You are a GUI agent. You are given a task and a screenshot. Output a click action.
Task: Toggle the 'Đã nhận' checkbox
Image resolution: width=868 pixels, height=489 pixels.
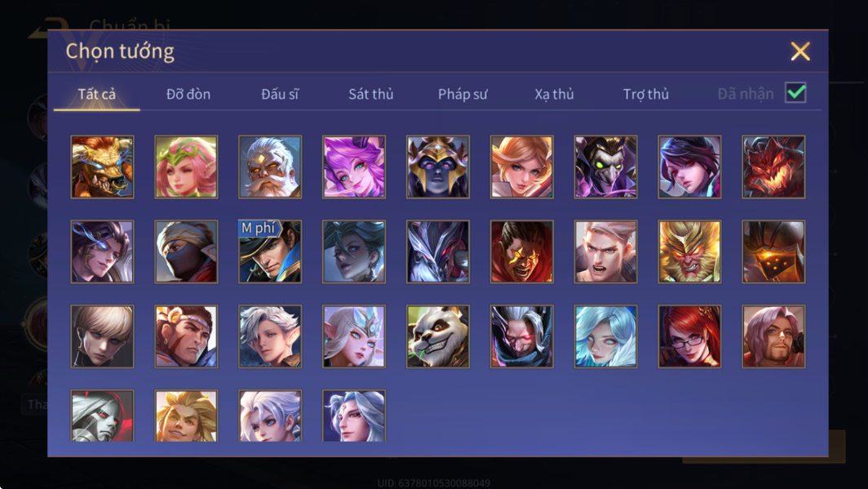tap(795, 92)
